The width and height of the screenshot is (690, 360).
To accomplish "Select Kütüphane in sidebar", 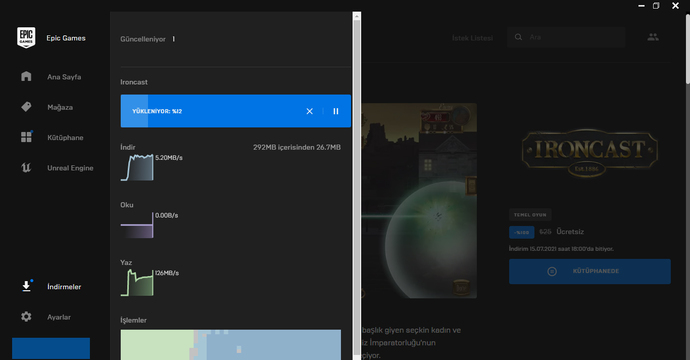I will (x=65, y=138).
